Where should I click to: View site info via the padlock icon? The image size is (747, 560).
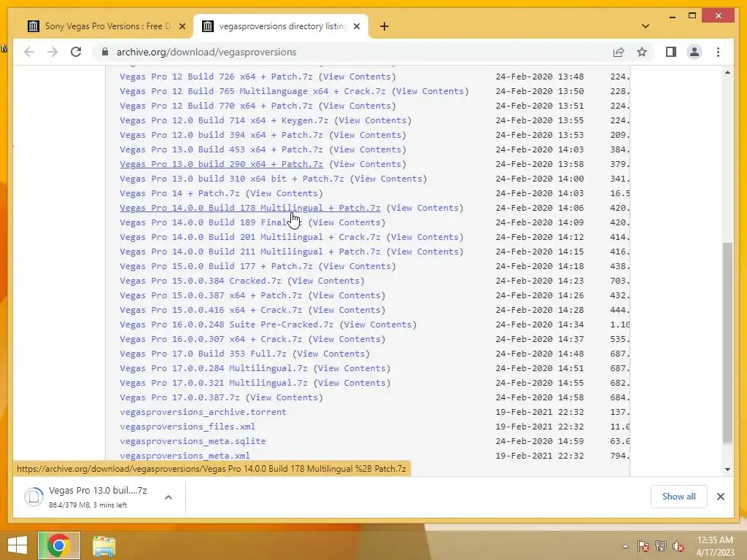105,52
